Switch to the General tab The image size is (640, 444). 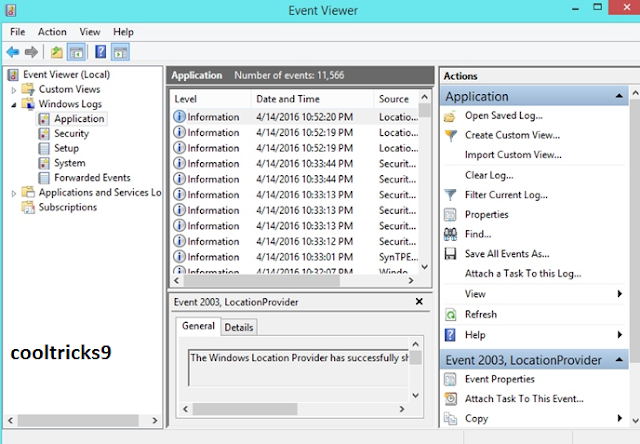click(198, 326)
